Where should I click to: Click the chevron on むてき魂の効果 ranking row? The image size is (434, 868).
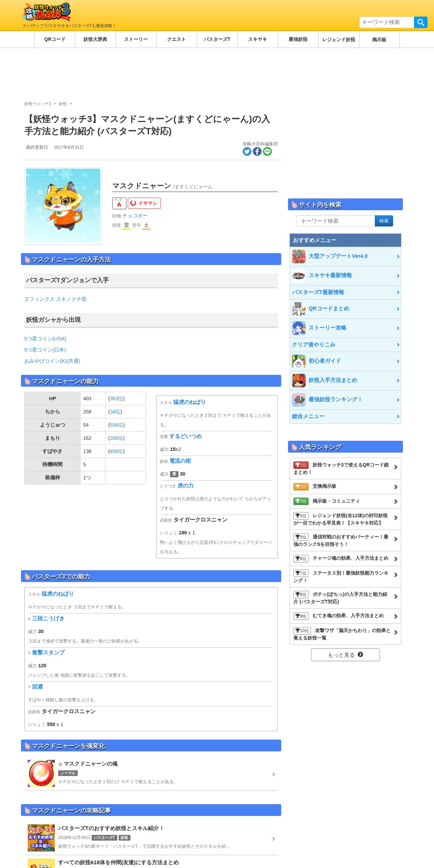click(396, 617)
